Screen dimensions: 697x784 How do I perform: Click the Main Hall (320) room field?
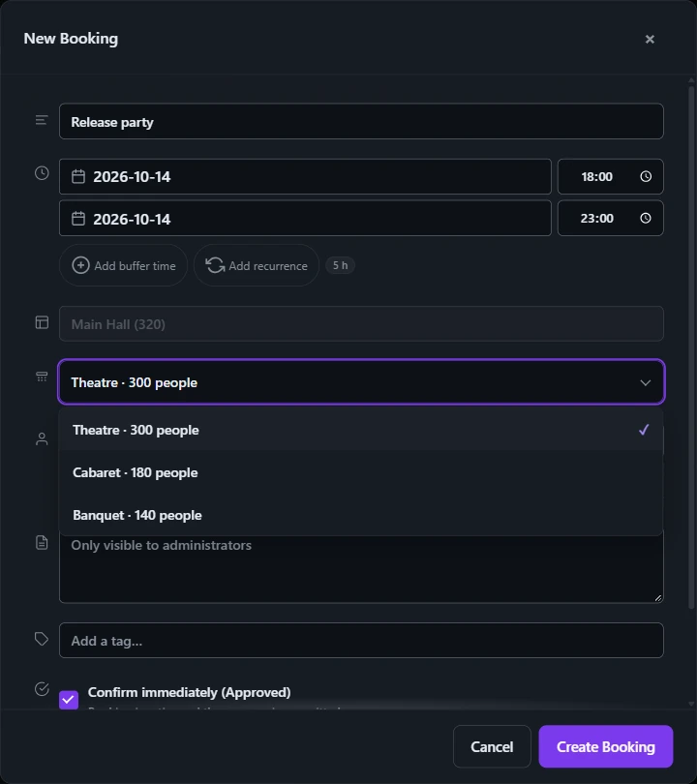coord(361,324)
